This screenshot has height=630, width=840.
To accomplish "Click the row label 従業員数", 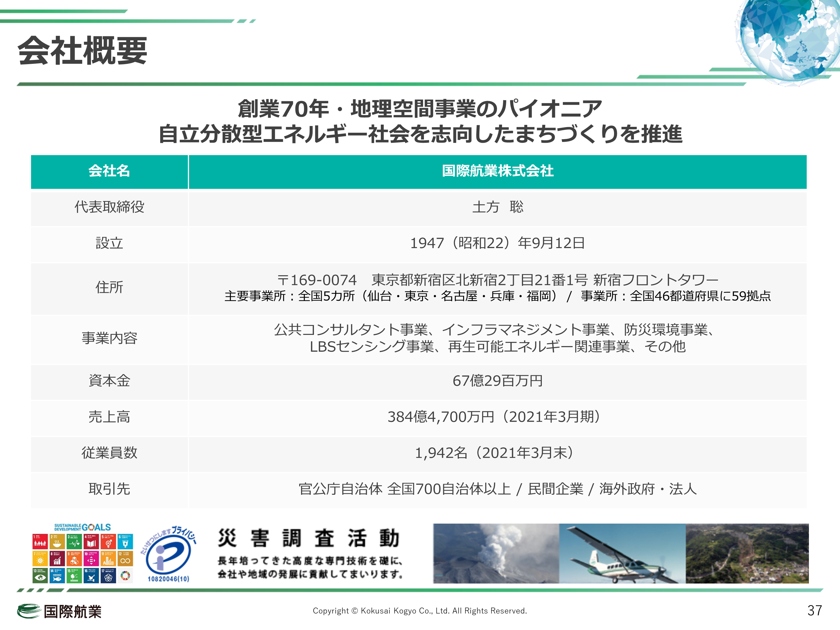I will pos(109,453).
